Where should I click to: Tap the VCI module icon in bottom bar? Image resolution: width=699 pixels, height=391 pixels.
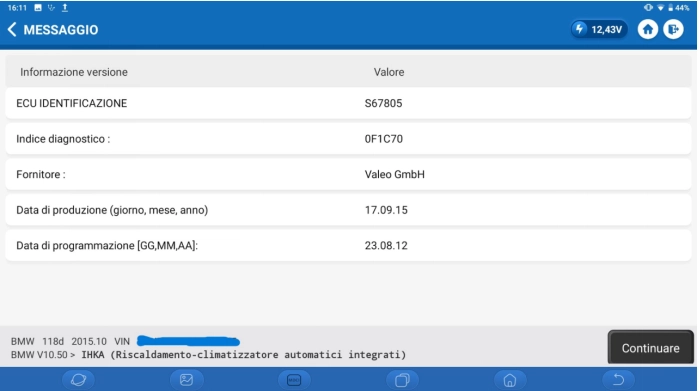pos(294,380)
